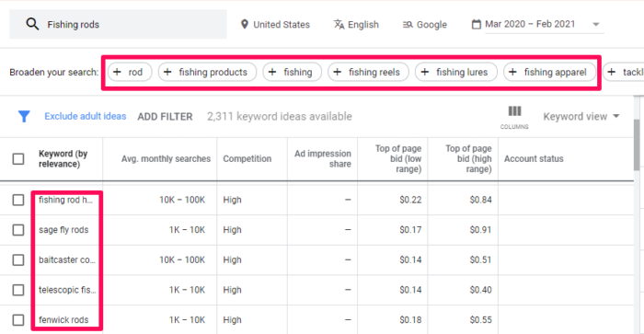
Task: Click plus icon on 'fishing reels' chip
Action: tap(338, 72)
